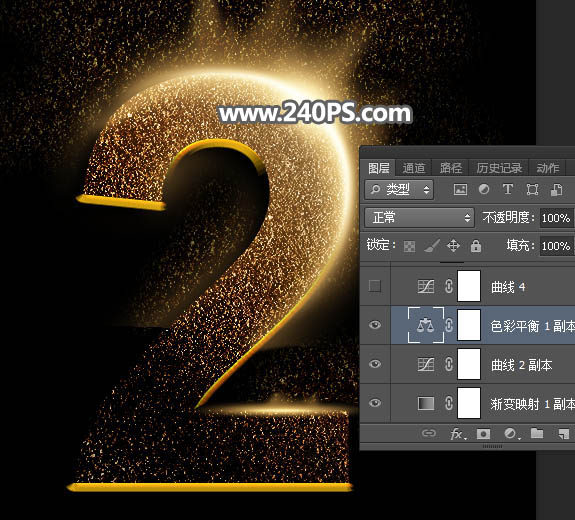This screenshot has height=520, width=575.
Task: Filter for adjustment layers icon
Action: point(484,189)
